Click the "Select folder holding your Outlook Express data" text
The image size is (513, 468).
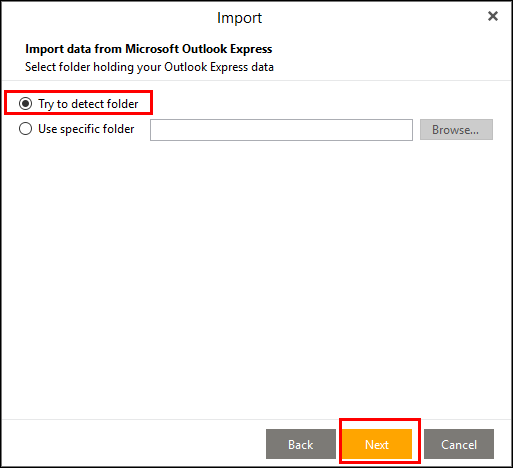tap(149, 67)
